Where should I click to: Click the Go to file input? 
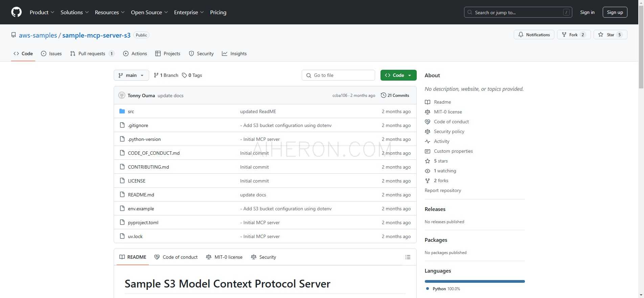338,75
